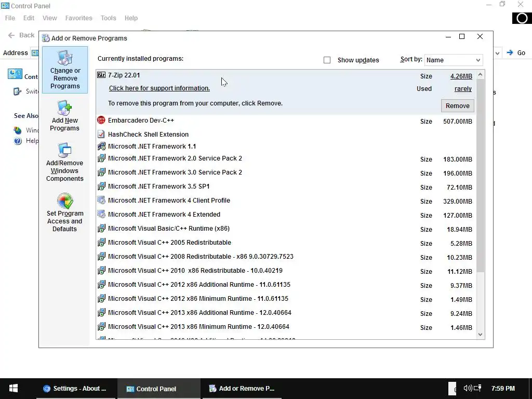Click the 329.00MB size value

click(x=457, y=202)
